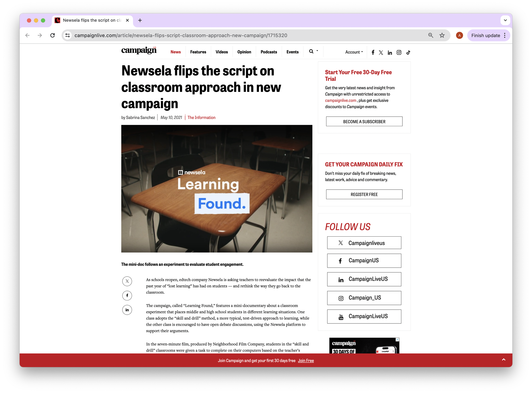Image resolution: width=532 pixels, height=393 pixels.
Task: Open Campaign LinkedIn from header
Action: pos(390,53)
